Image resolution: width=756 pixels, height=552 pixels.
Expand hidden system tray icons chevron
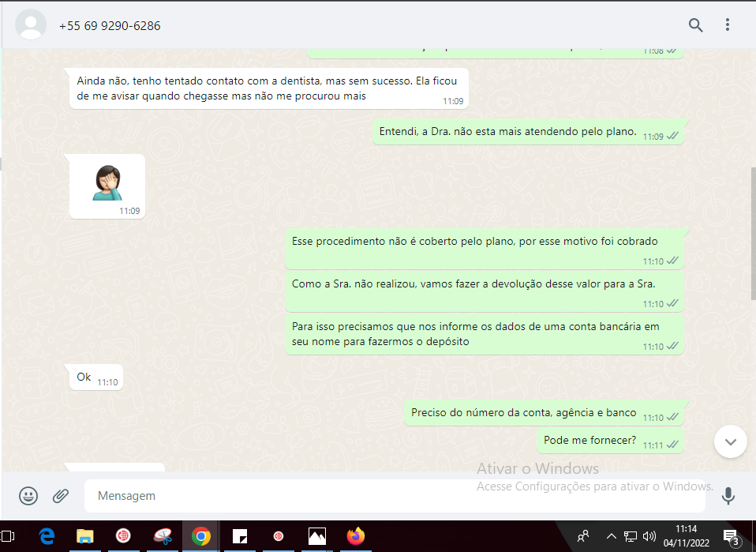pos(611,537)
